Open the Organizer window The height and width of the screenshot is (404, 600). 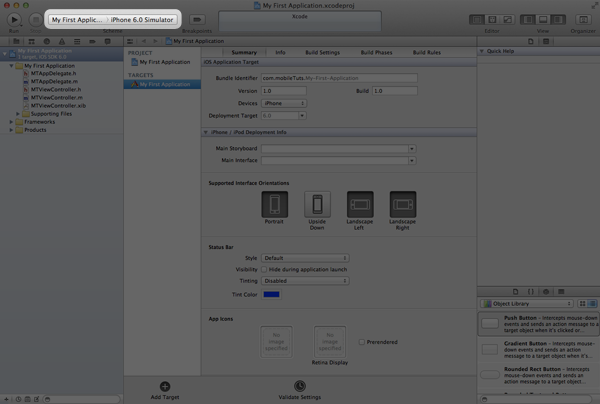tap(583, 20)
